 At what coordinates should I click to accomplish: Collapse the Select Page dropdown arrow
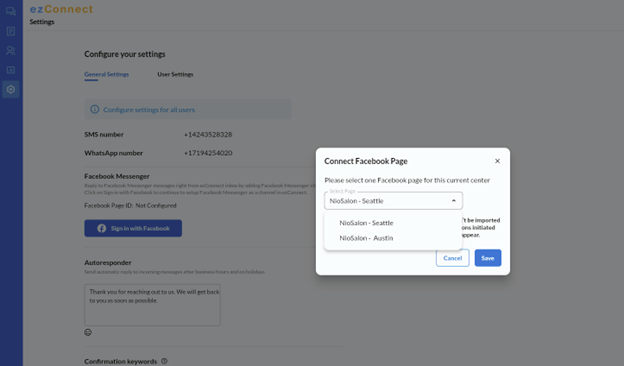pos(454,201)
